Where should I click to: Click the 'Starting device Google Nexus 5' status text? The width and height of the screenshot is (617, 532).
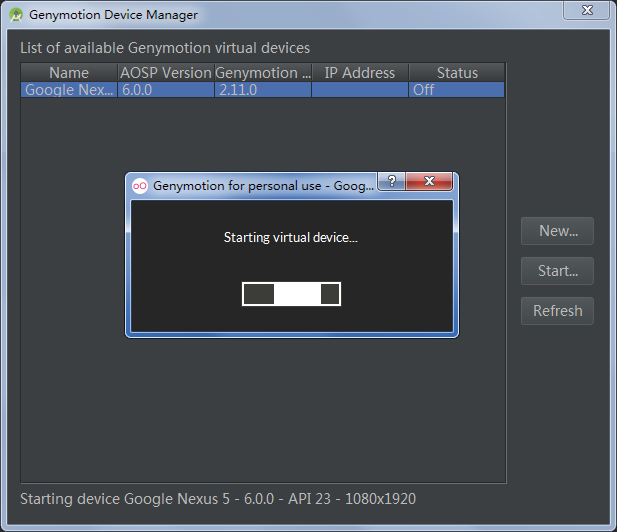coord(218,499)
